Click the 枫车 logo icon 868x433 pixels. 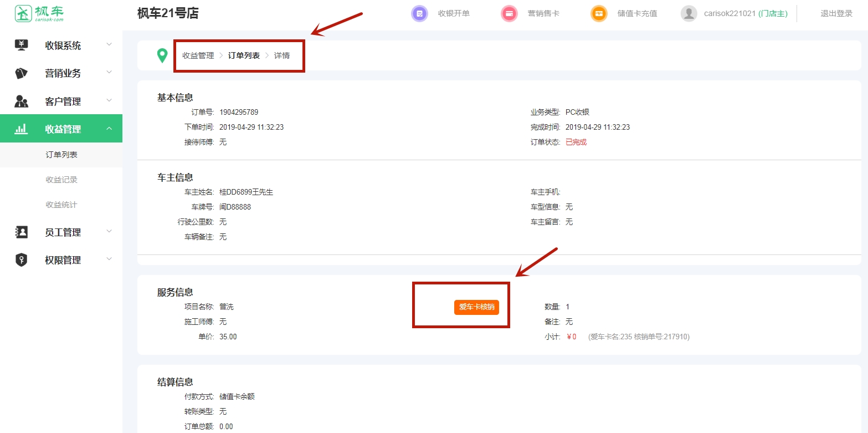(23, 13)
